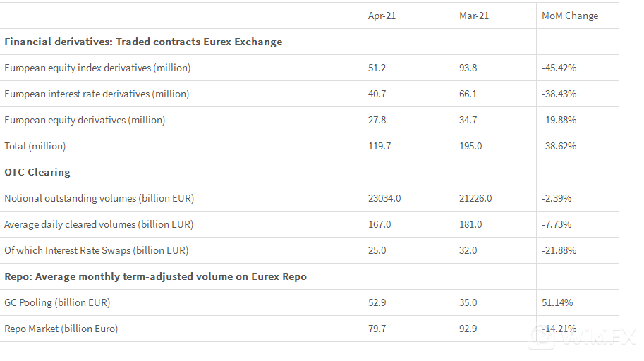Click the 51.14% change cell

click(557, 302)
